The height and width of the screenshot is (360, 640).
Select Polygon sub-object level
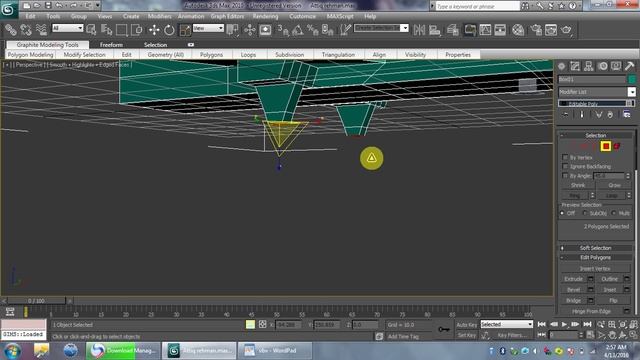(x=606, y=146)
